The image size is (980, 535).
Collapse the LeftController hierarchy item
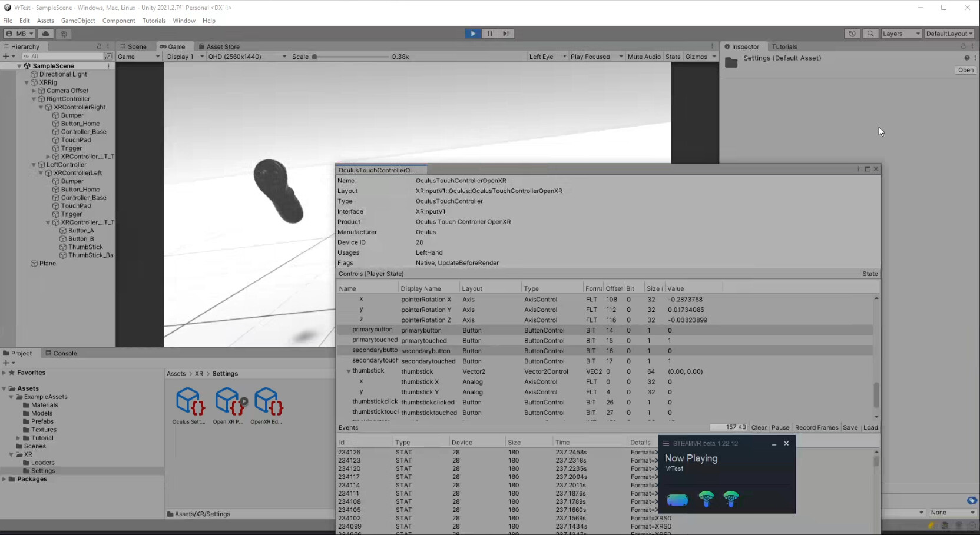point(34,165)
